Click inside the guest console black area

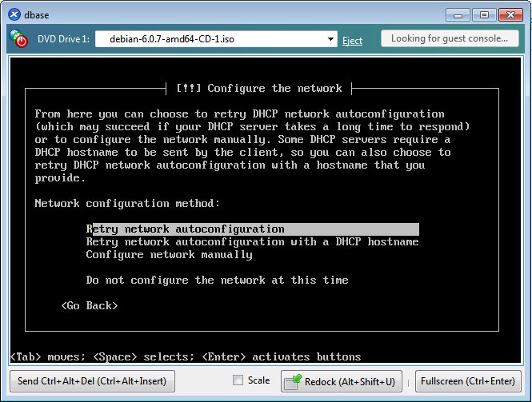[266, 210]
